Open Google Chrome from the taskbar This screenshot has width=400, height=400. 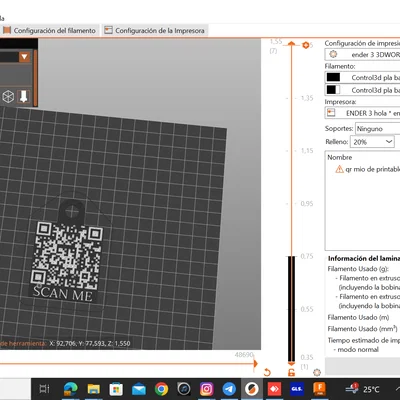pyautogui.click(x=161, y=389)
